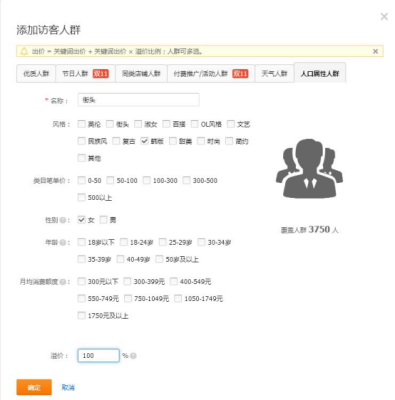Switch to the 优质人群 tab

[x=36, y=73]
